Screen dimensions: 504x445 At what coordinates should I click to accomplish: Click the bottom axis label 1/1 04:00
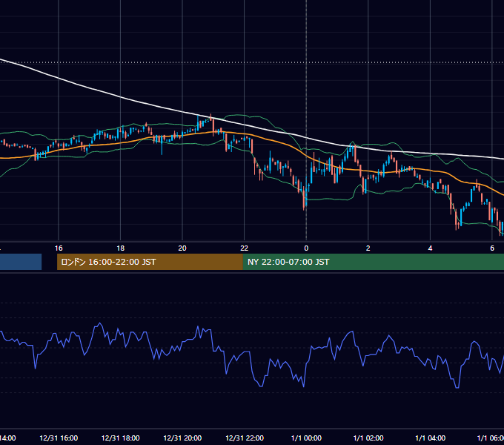(x=430, y=438)
